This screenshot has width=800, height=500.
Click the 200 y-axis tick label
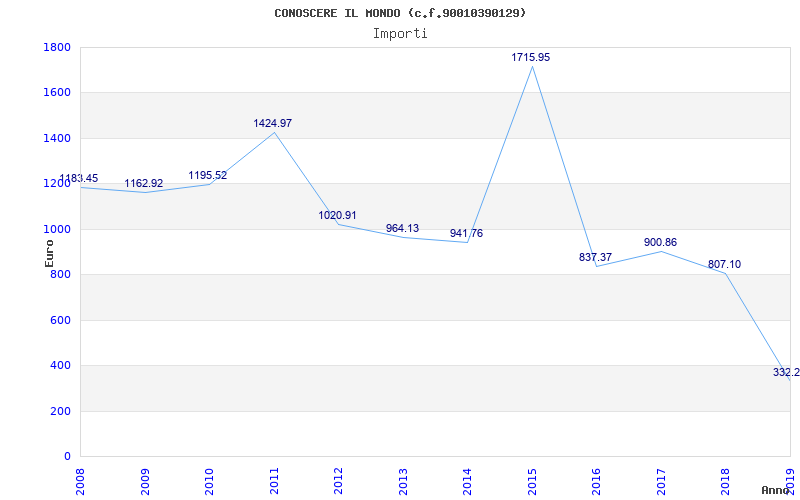coord(60,411)
